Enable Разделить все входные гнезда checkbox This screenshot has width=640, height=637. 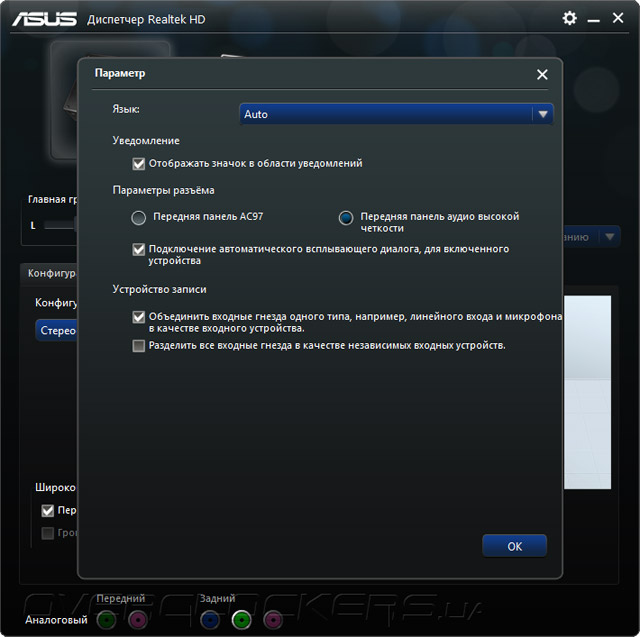(x=139, y=346)
